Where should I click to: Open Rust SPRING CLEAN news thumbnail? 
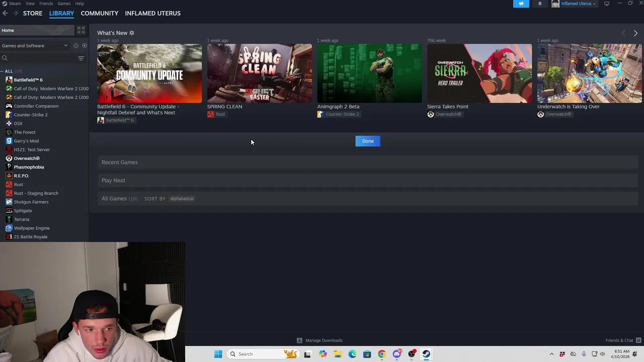point(260,73)
